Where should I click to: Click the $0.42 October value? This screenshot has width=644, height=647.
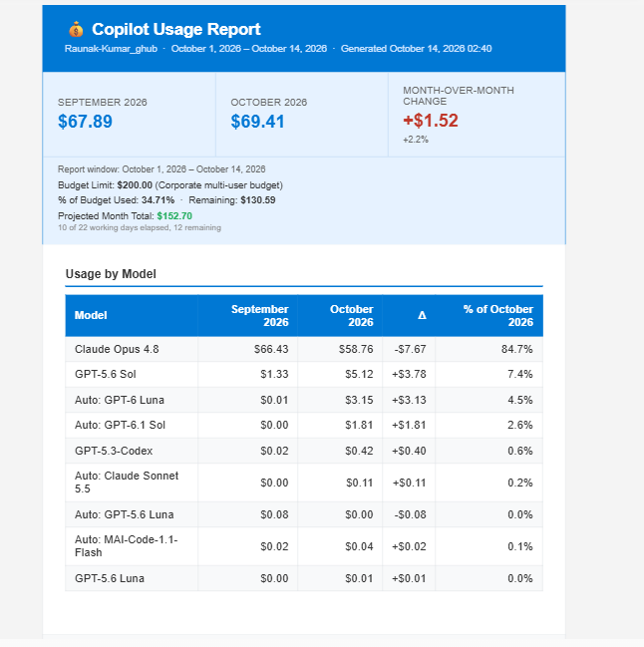(359, 451)
